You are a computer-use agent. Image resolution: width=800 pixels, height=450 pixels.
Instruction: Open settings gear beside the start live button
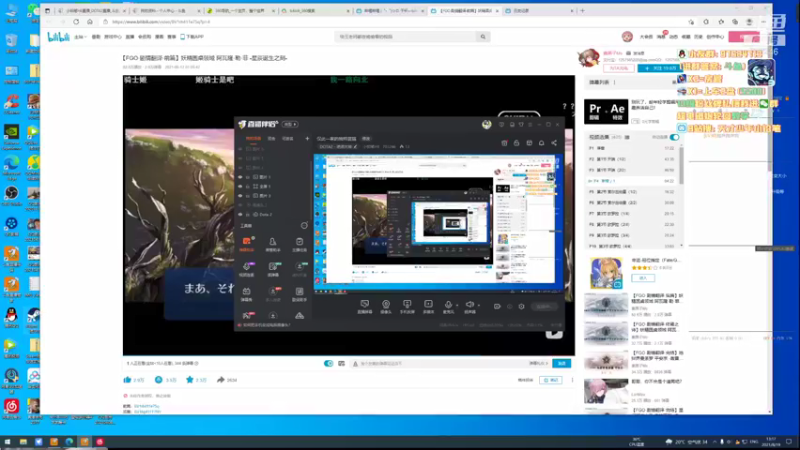pos(521,306)
